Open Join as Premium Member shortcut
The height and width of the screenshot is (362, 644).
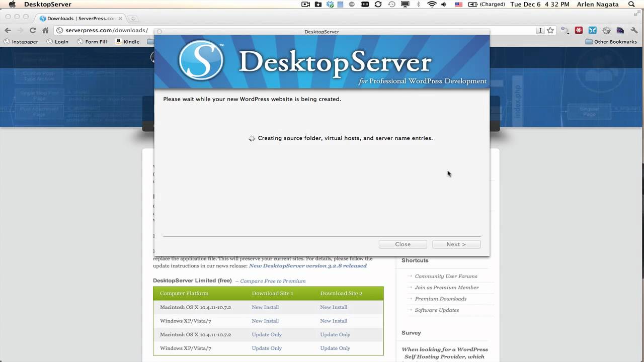pyautogui.click(x=447, y=288)
